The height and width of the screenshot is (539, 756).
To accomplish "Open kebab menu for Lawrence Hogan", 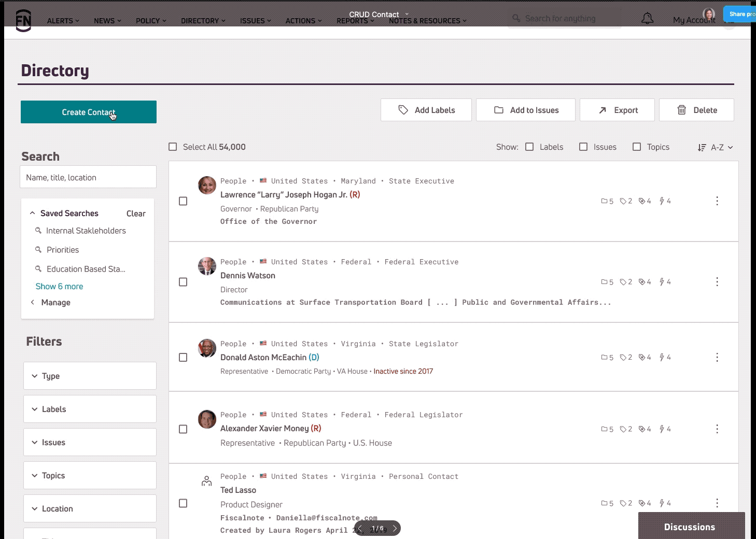I will pos(717,201).
